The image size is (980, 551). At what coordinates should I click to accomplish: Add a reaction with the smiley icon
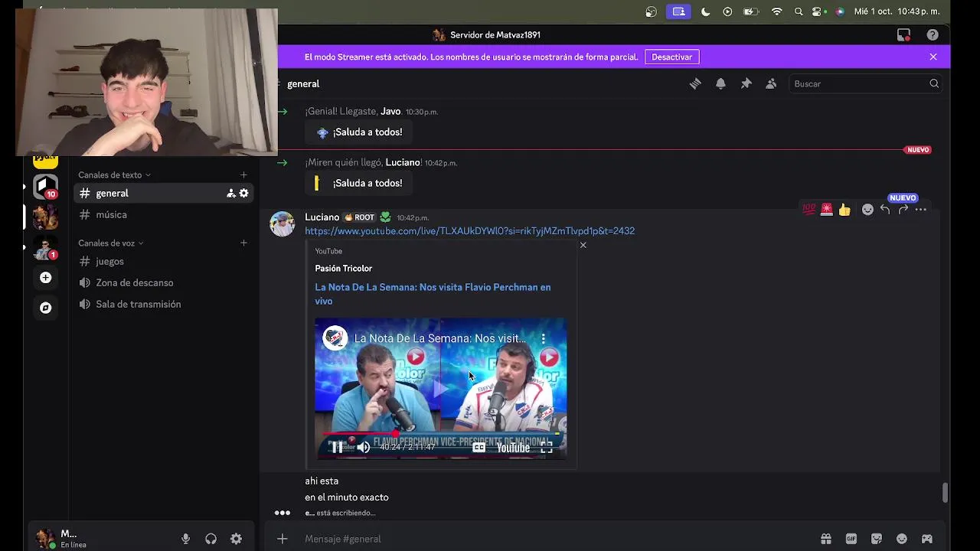point(867,209)
